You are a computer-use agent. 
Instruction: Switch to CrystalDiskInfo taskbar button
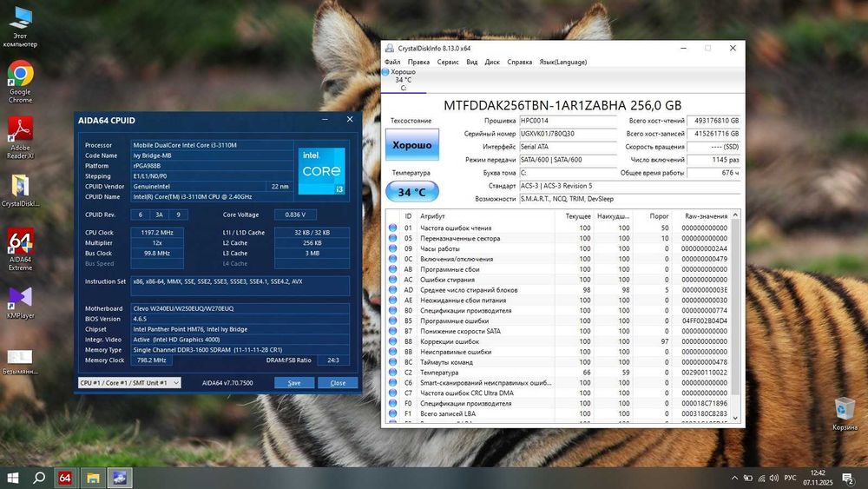[120, 478]
